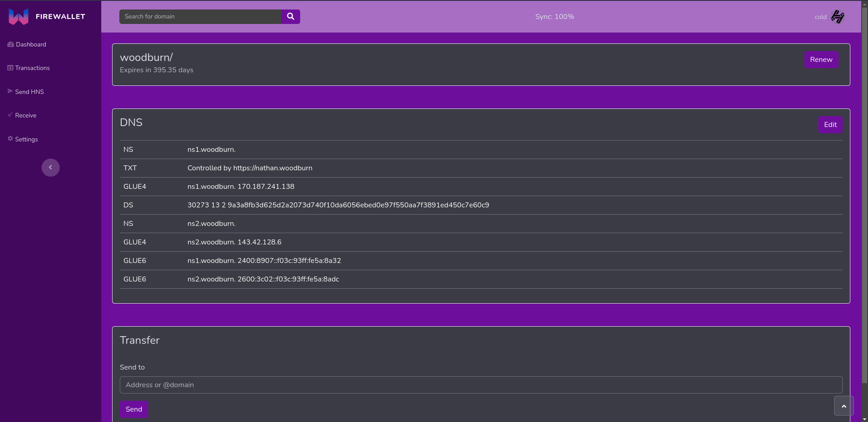Click the Search for domain field
868x422 pixels.
tap(200, 16)
